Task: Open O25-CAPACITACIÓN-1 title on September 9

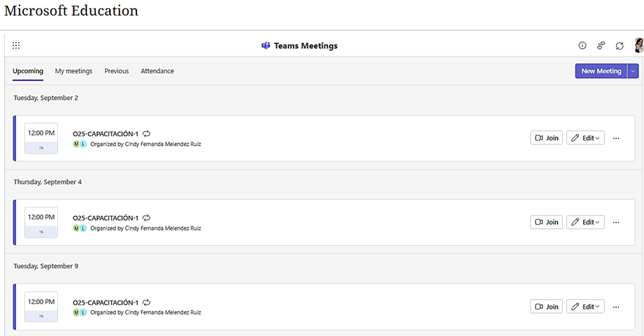Action: (x=106, y=302)
